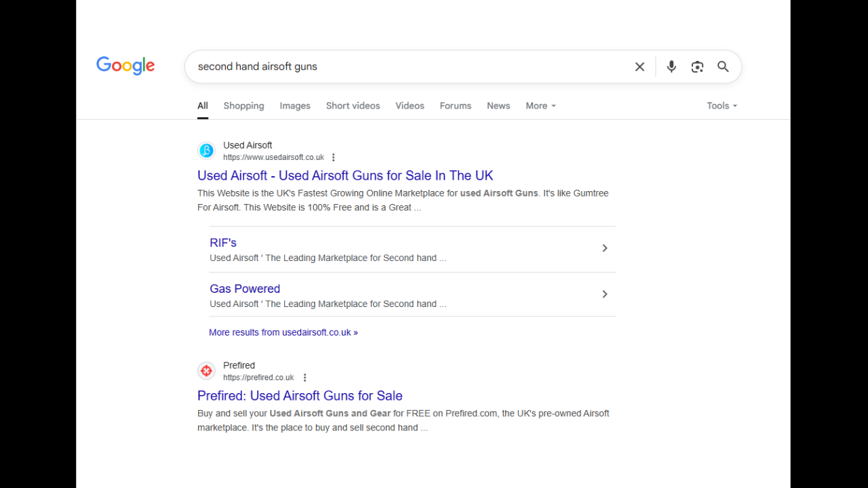The image size is (868, 488).
Task: Switch to the News tab
Action: (x=498, y=106)
